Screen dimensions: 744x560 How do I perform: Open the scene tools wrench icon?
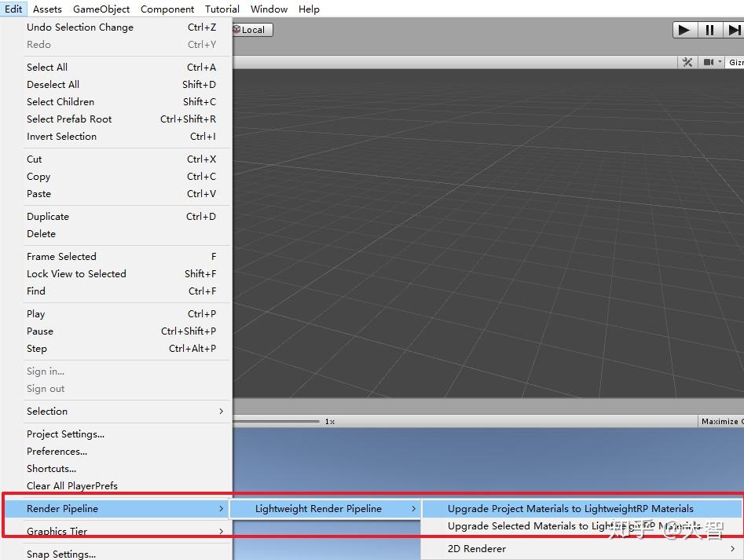coord(687,62)
